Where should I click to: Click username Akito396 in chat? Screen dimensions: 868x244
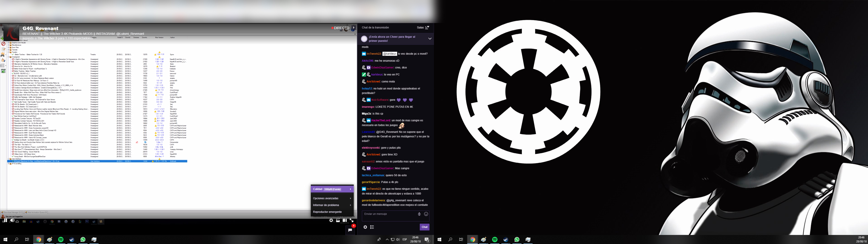pyautogui.click(x=367, y=61)
